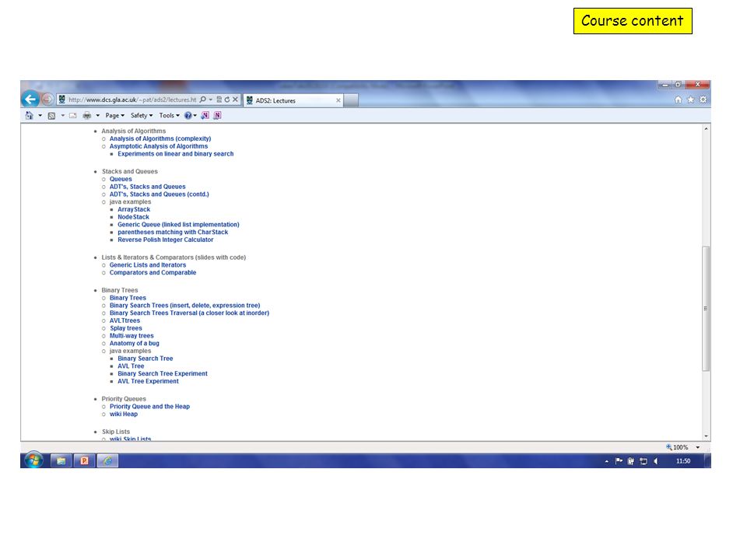The width and height of the screenshot is (747, 560).
Task: Open the Page menu
Action: coord(115,115)
